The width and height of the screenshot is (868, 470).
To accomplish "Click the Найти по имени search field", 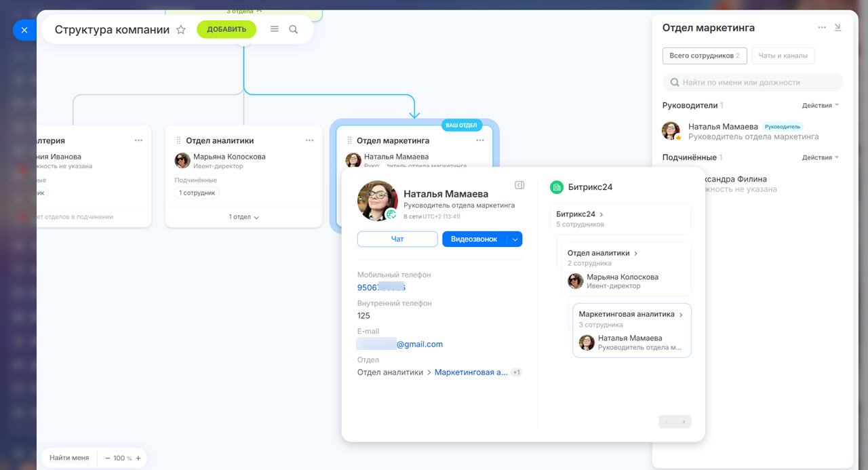I will tap(753, 82).
